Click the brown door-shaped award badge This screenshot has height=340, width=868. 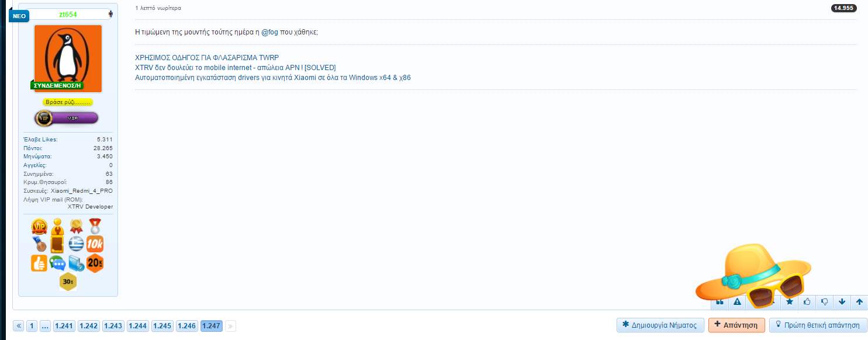tap(57, 244)
